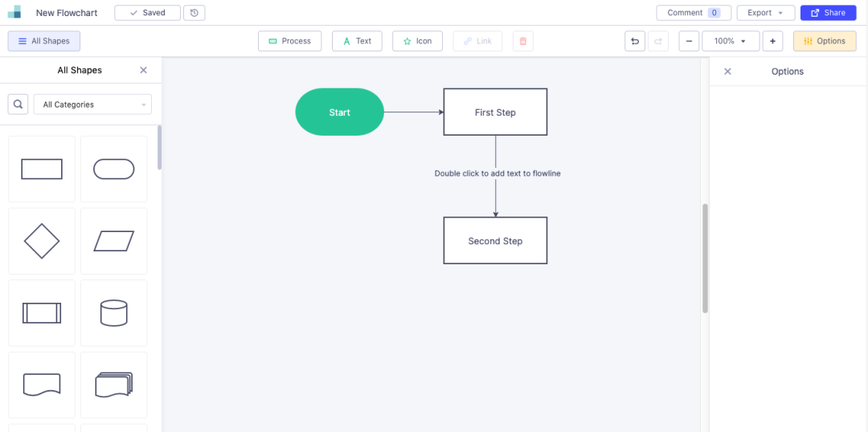Open the All Categories dropdown
Screen dimensions: 868x432
tap(92, 104)
